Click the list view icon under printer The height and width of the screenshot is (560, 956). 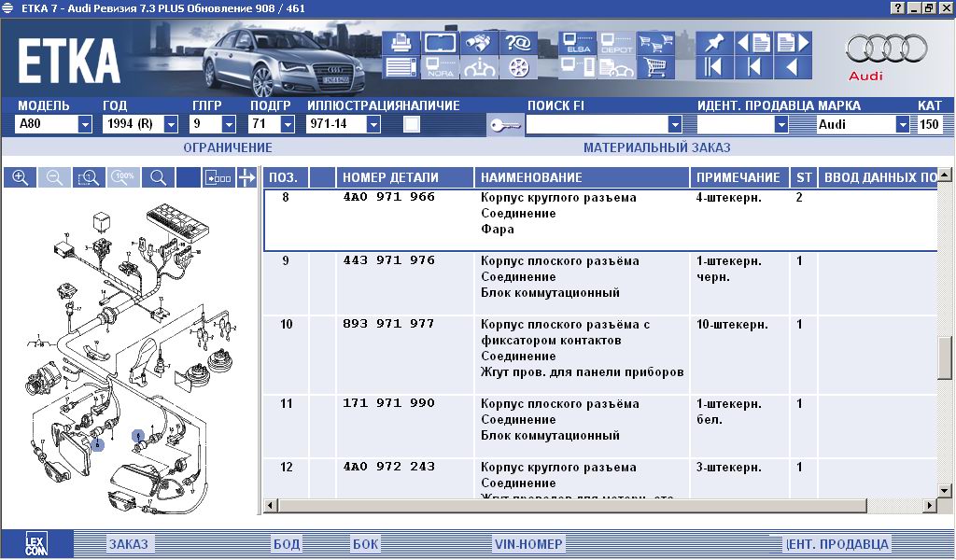401,67
